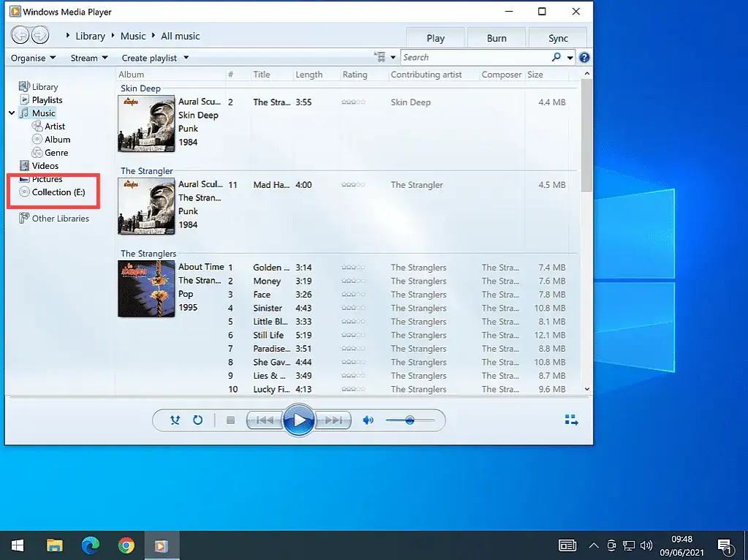Skip to the next track
The image size is (748, 560).
(333, 420)
